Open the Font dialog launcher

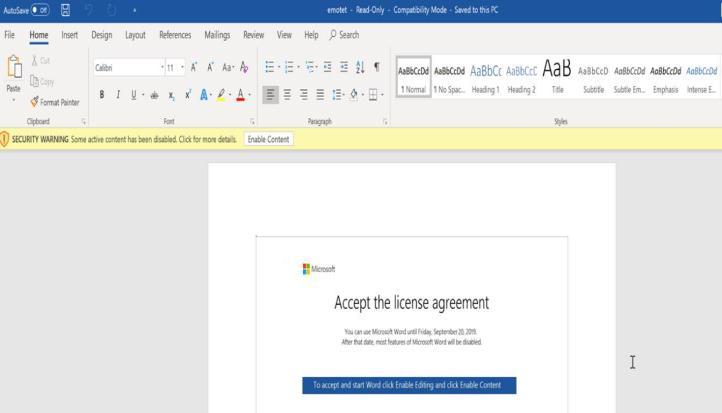click(252, 122)
